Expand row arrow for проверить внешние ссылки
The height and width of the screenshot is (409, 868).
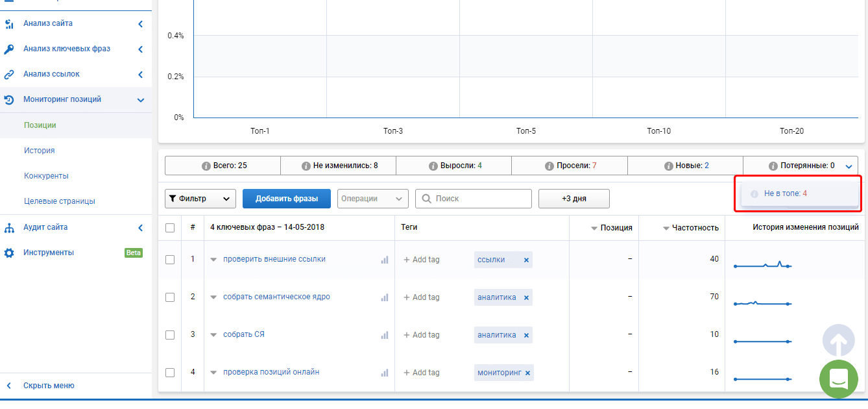click(x=213, y=260)
